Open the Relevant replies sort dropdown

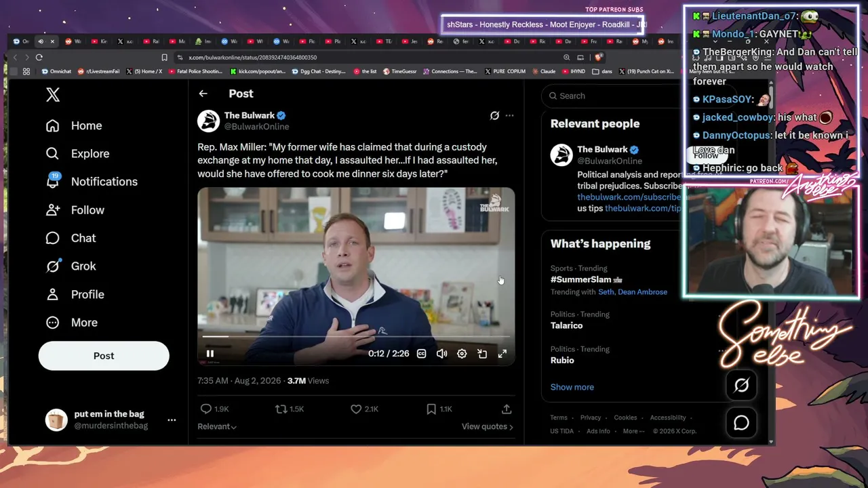coord(217,426)
